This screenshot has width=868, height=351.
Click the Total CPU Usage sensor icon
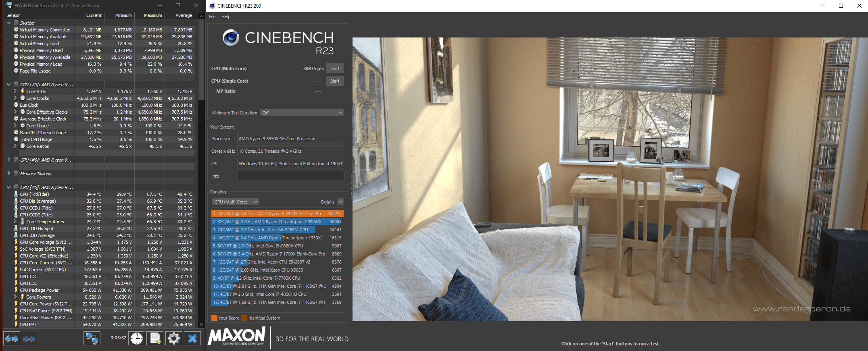pos(16,139)
